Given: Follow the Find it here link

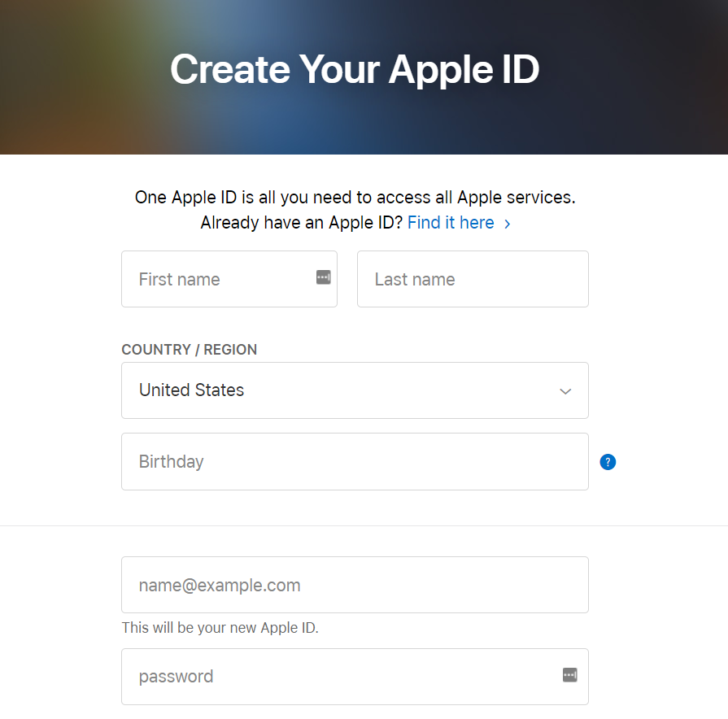Looking at the screenshot, I should (x=451, y=223).
